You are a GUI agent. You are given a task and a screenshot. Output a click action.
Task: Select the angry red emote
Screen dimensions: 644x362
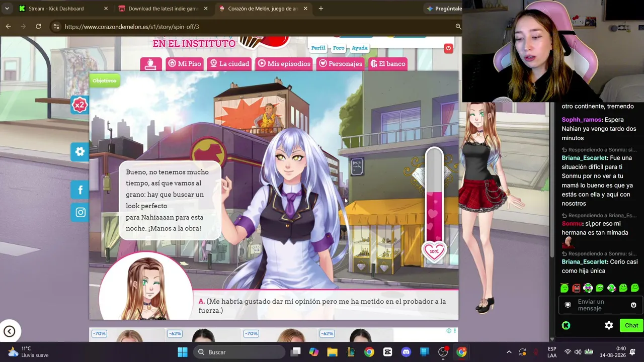click(576, 288)
